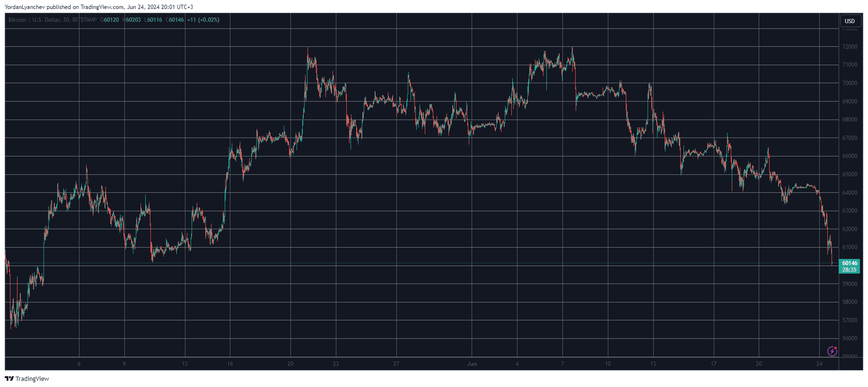The height and width of the screenshot is (387, 868).
Task: Click the publication header by YordanLyanchev
Action: 99,7
